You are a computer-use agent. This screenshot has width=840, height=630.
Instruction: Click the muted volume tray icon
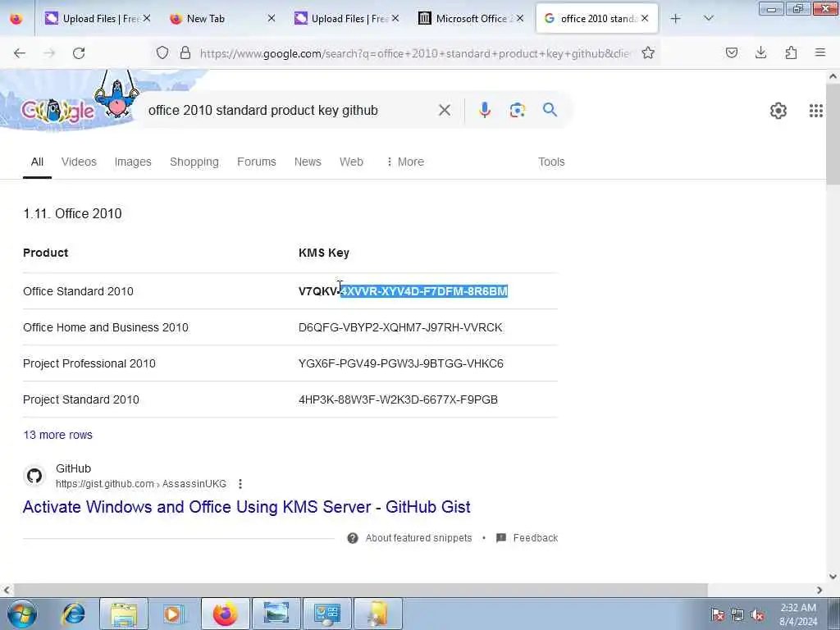click(757, 614)
